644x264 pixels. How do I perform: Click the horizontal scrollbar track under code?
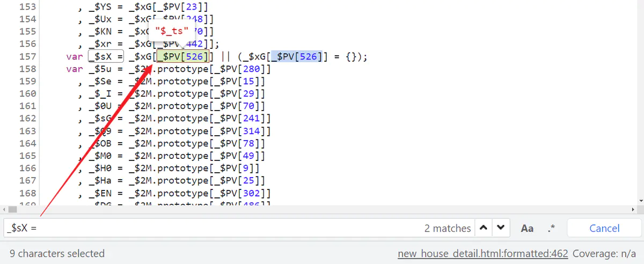pos(322,210)
